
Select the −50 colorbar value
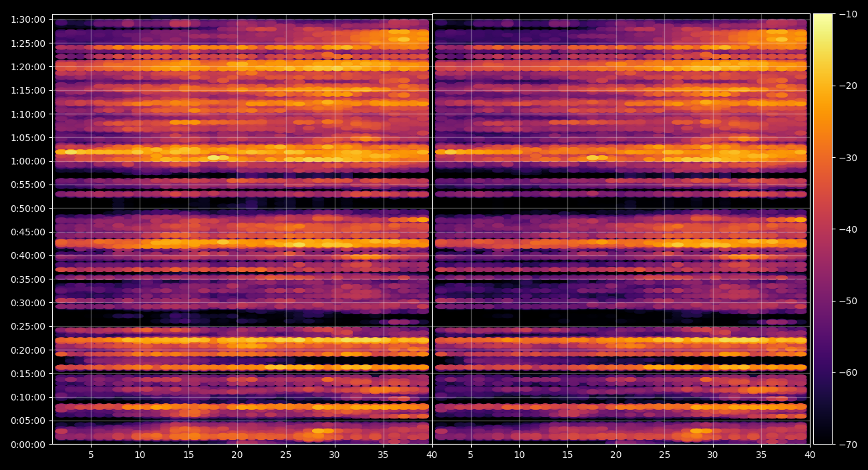848,301
